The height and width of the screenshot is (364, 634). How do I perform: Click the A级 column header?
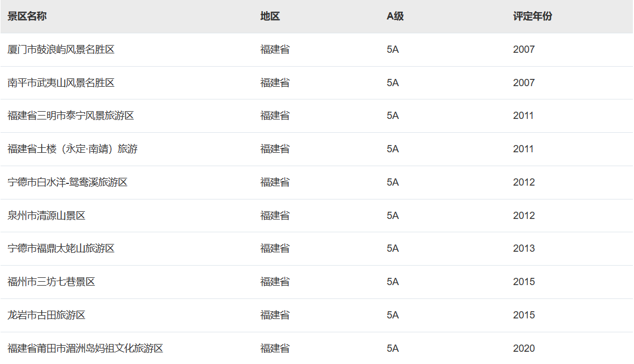coord(395,16)
